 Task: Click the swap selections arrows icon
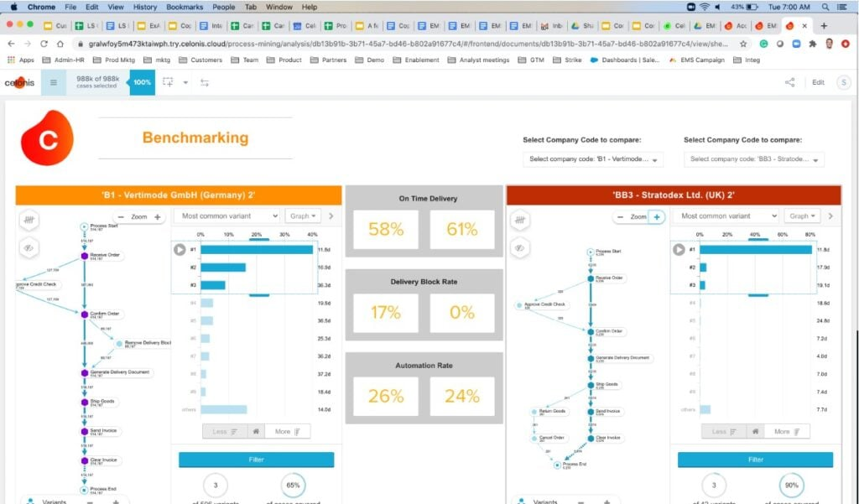coord(205,83)
